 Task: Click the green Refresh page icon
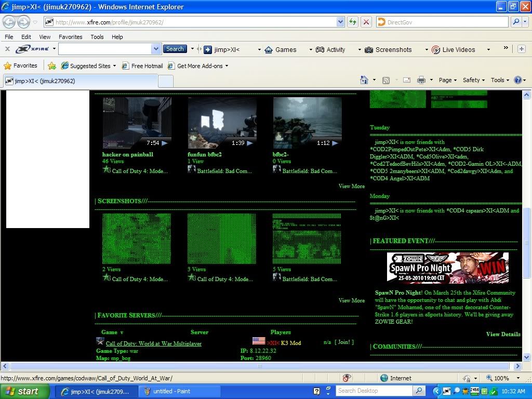(353, 22)
